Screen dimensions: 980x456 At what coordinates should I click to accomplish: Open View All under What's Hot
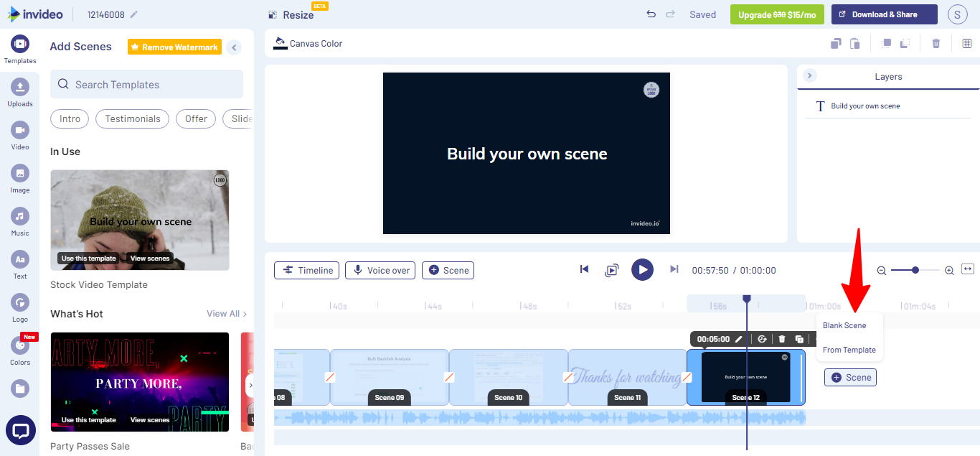(226, 314)
